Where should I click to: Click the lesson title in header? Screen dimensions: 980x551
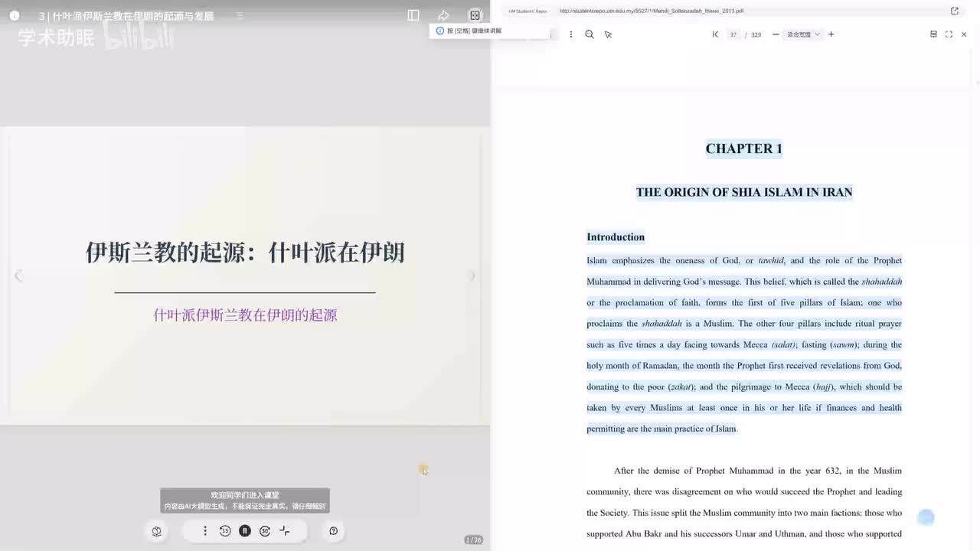click(126, 16)
